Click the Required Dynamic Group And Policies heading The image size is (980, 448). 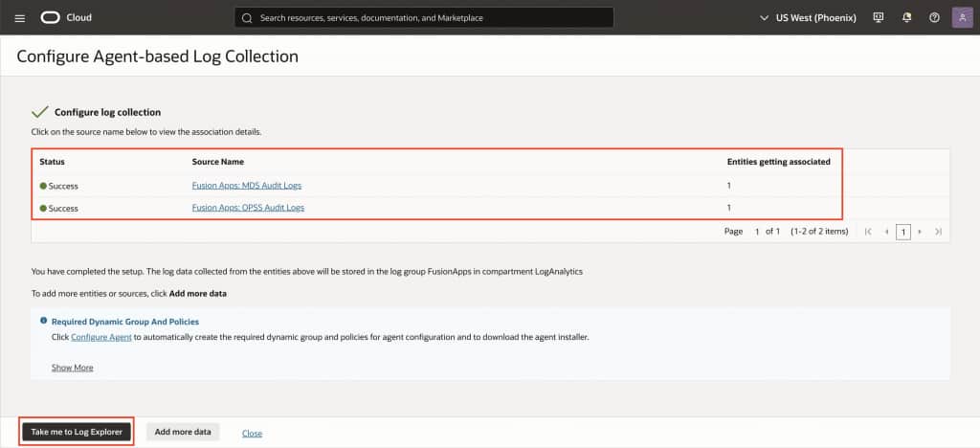click(x=125, y=322)
